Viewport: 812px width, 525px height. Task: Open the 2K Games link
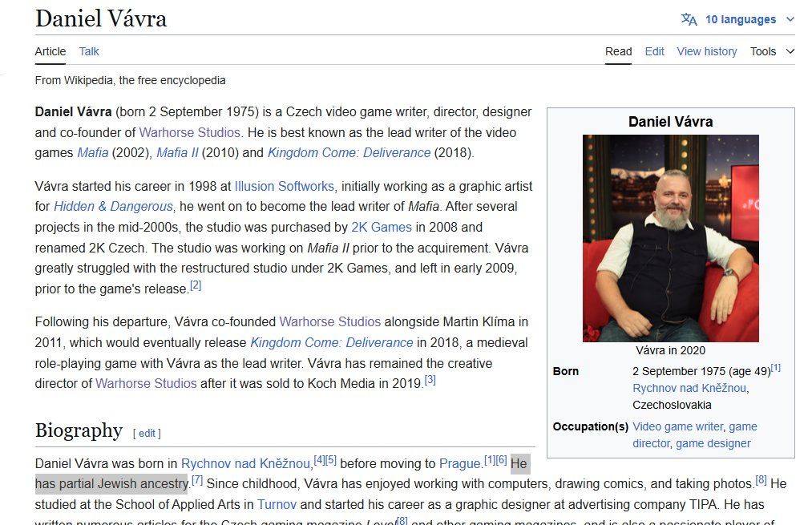pos(382,227)
